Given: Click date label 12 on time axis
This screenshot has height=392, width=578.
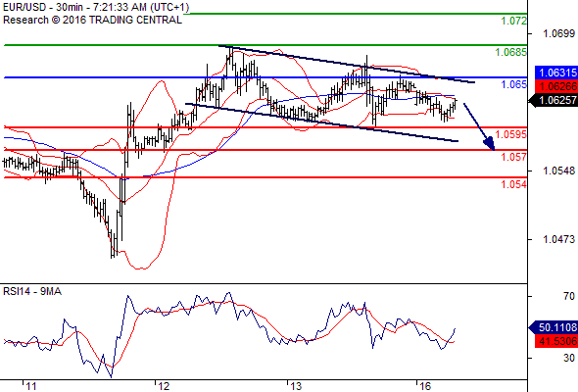Looking at the screenshot, I should pyautogui.click(x=164, y=386).
